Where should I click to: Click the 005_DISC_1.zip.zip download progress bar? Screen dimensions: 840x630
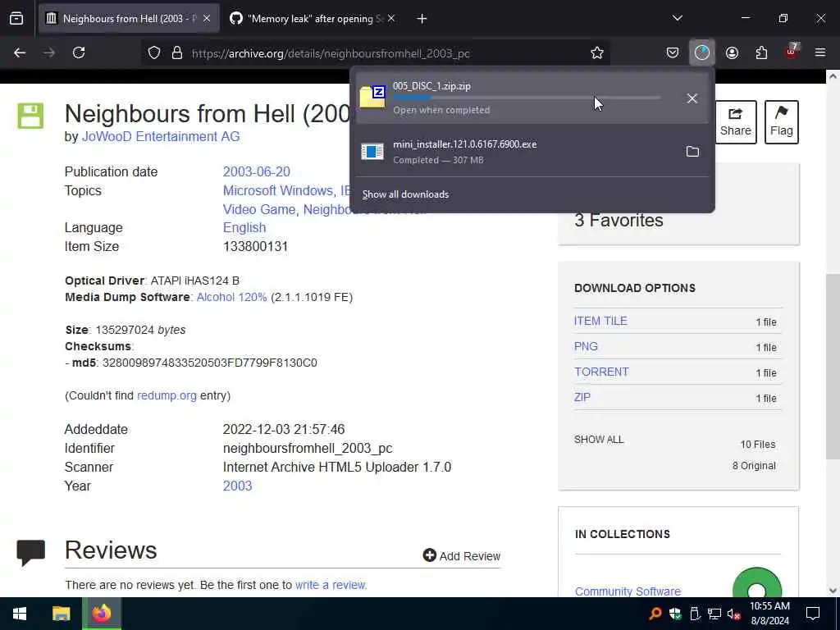coord(527,98)
